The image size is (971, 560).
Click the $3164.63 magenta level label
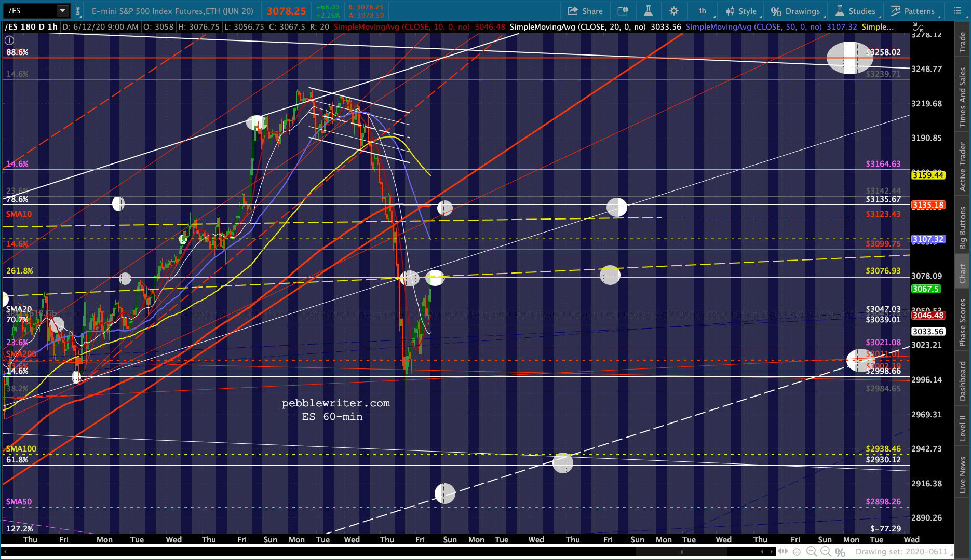tap(883, 163)
